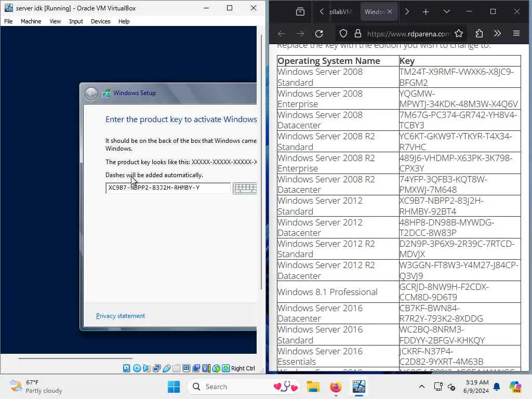Click the keyboard capture arrow icon near Right Ctrl

(225, 368)
